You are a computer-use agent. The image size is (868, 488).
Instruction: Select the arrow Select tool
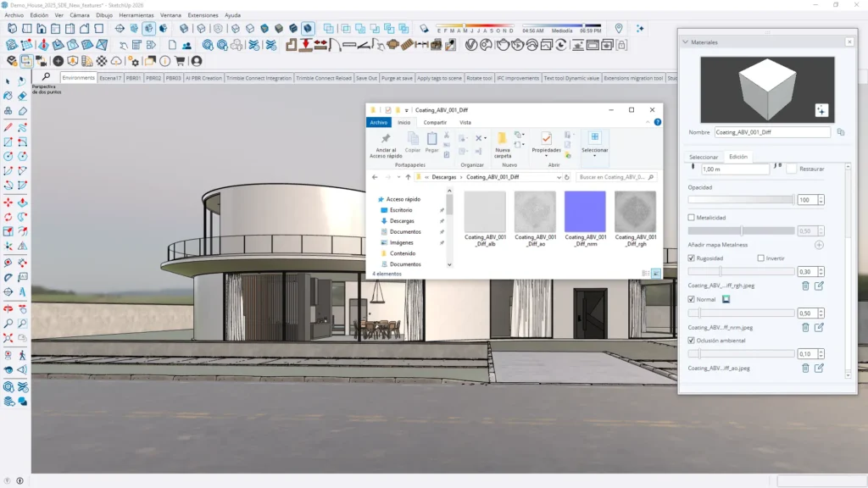[8, 81]
